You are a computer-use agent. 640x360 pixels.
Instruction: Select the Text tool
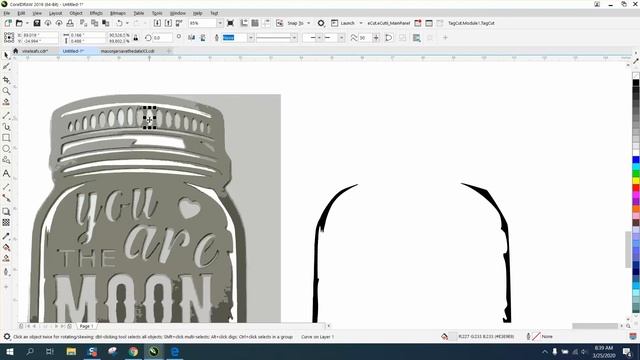6,173
